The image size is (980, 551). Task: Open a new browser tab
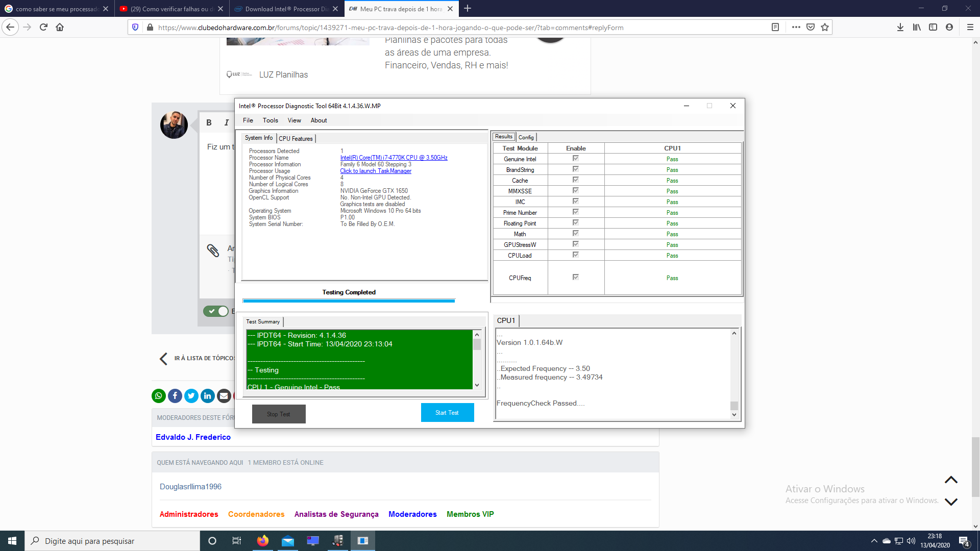pyautogui.click(x=468, y=9)
